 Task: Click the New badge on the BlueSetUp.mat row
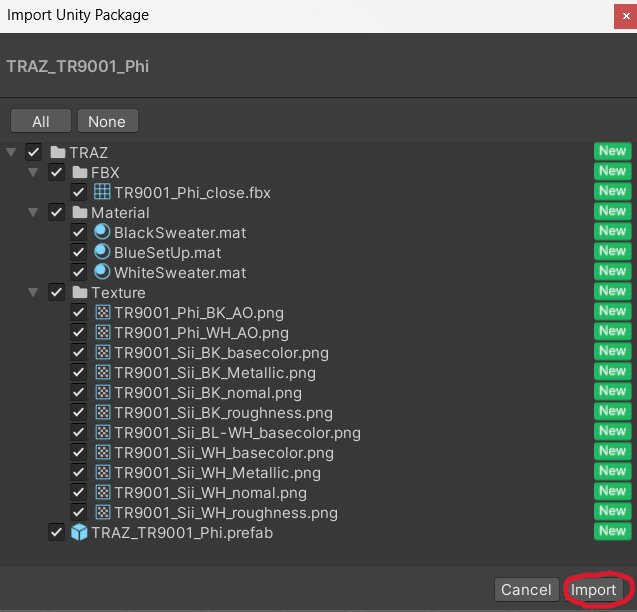pyautogui.click(x=612, y=251)
